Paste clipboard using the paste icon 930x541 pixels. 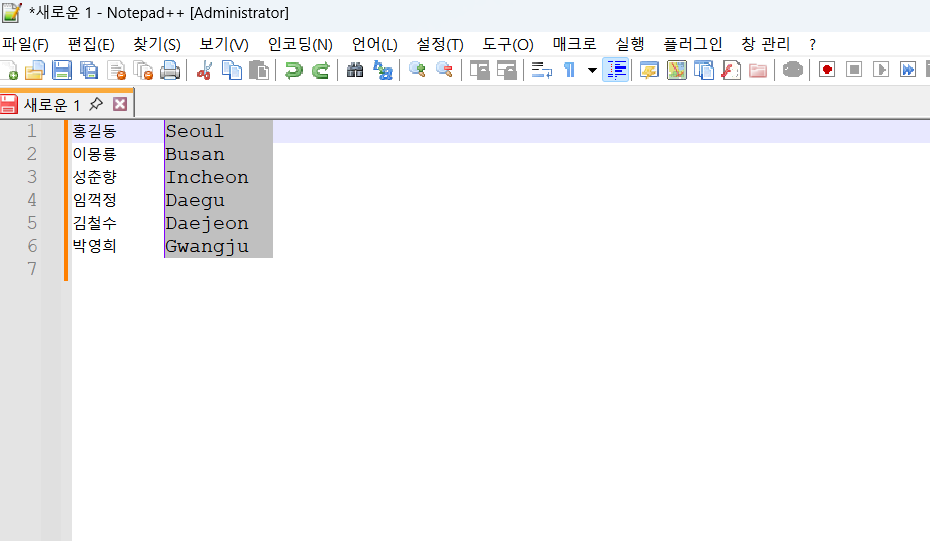259,70
